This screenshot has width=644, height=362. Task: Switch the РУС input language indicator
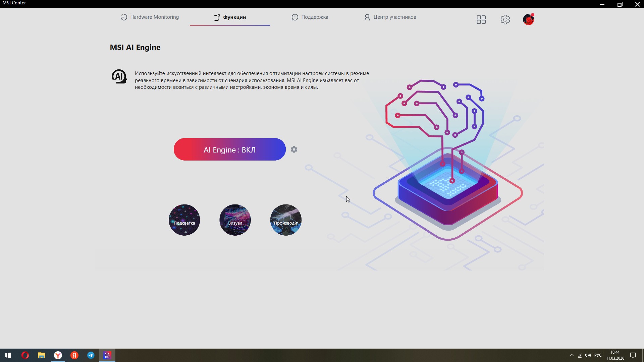(598, 355)
